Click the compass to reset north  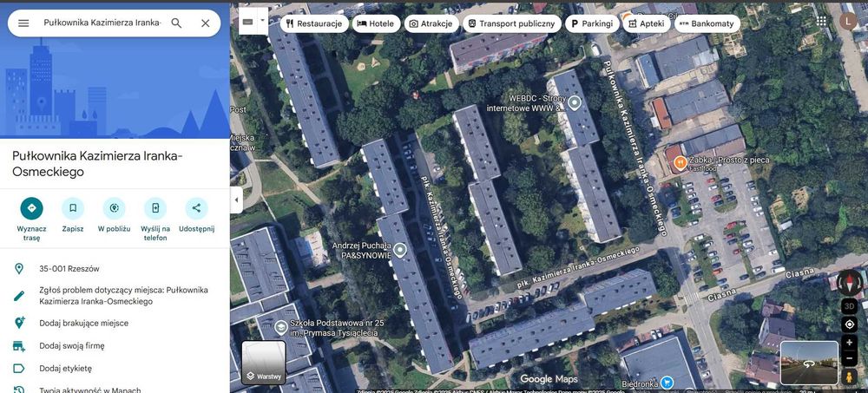849,282
